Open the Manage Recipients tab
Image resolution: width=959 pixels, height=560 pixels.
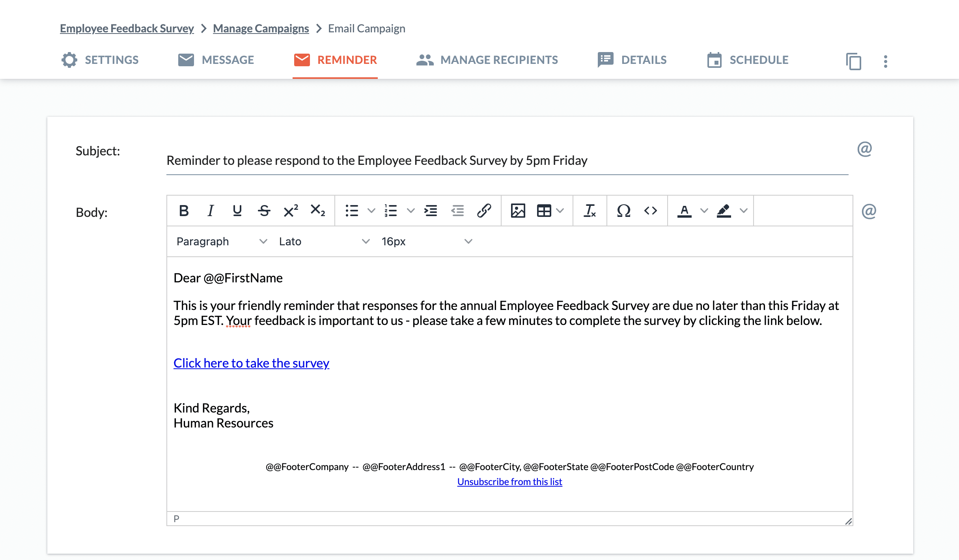[487, 60]
